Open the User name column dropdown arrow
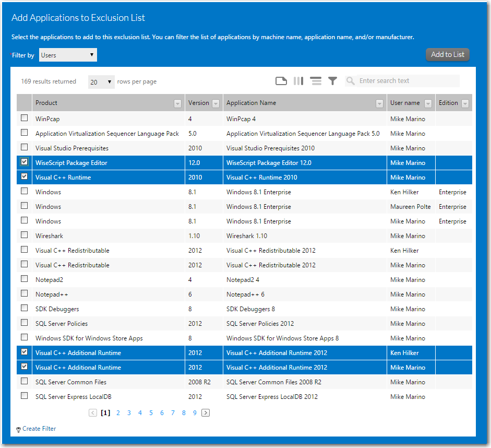The image size is (491, 448). (428, 103)
